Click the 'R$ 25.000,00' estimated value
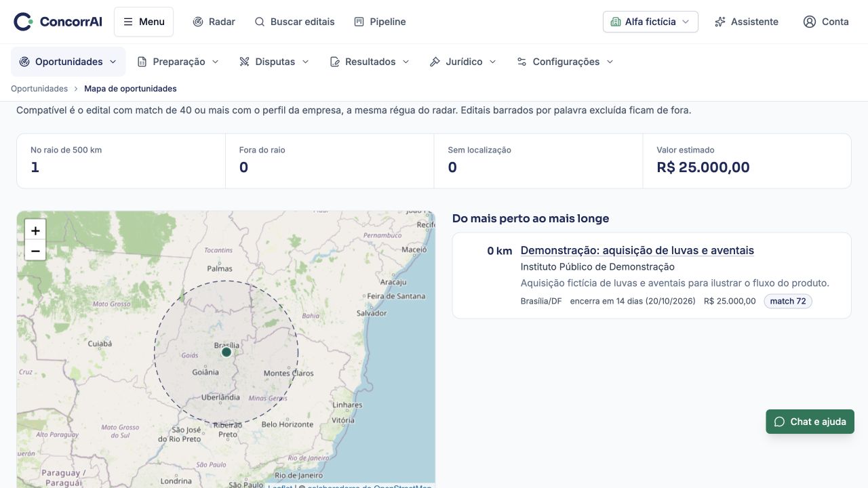The width and height of the screenshot is (868, 488). [x=703, y=167]
